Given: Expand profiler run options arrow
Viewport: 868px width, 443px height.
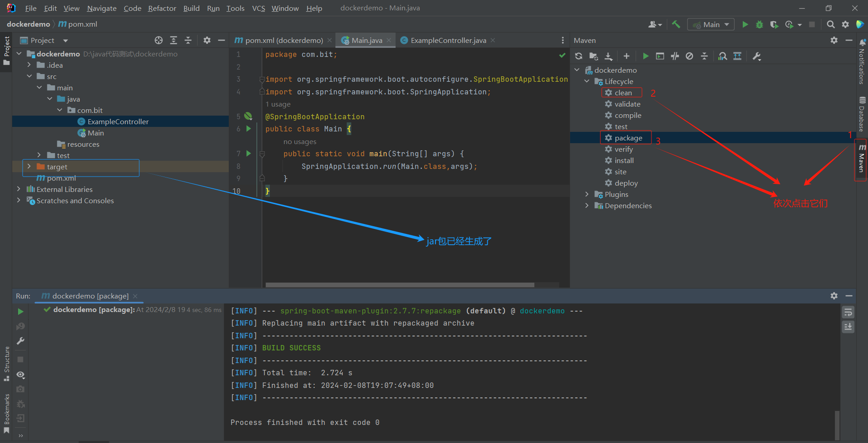Looking at the screenshot, I should (x=800, y=25).
